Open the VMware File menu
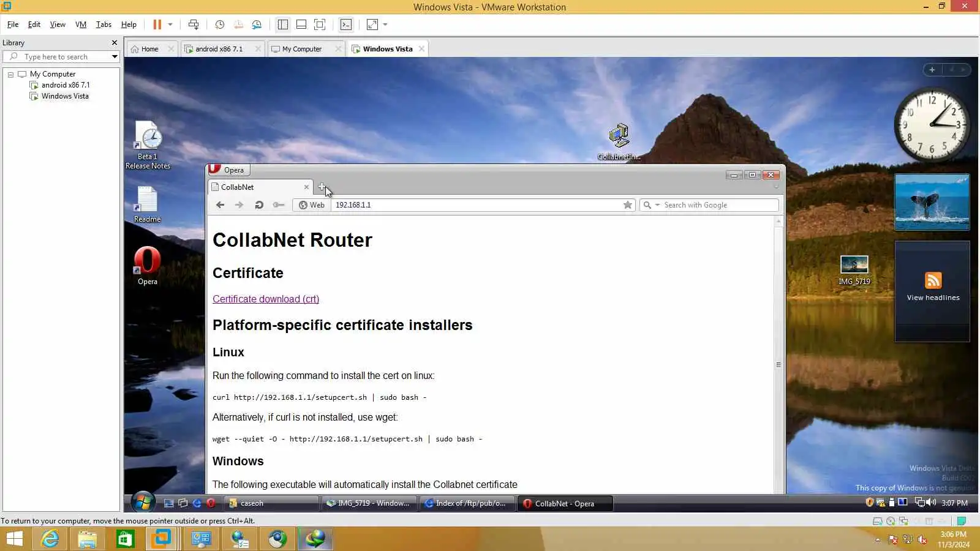The image size is (980, 551). [x=13, y=24]
